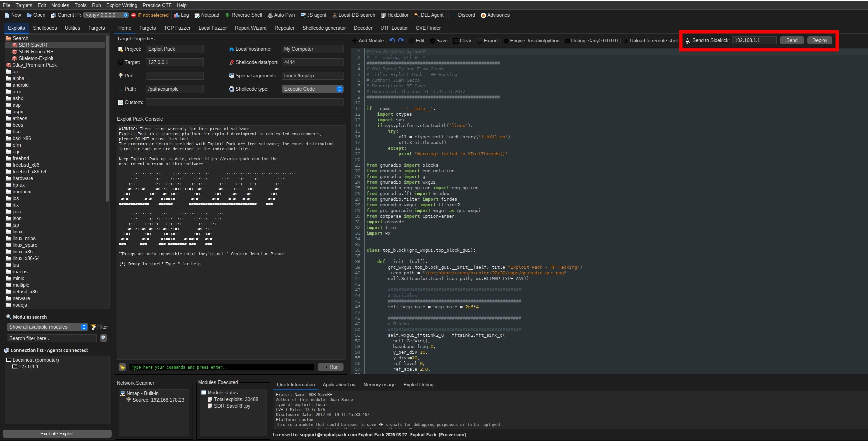Click the Reverse Shell toolbar icon

tap(243, 15)
